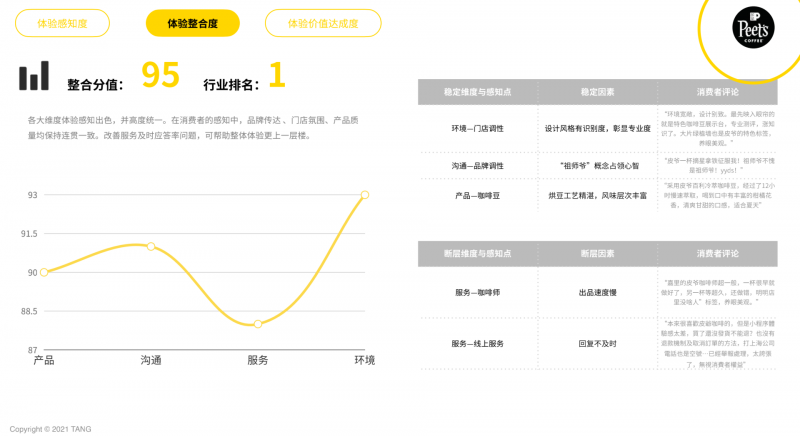Click the 环境 data point on the line chart
800x436 pixels.
(365, 194)
